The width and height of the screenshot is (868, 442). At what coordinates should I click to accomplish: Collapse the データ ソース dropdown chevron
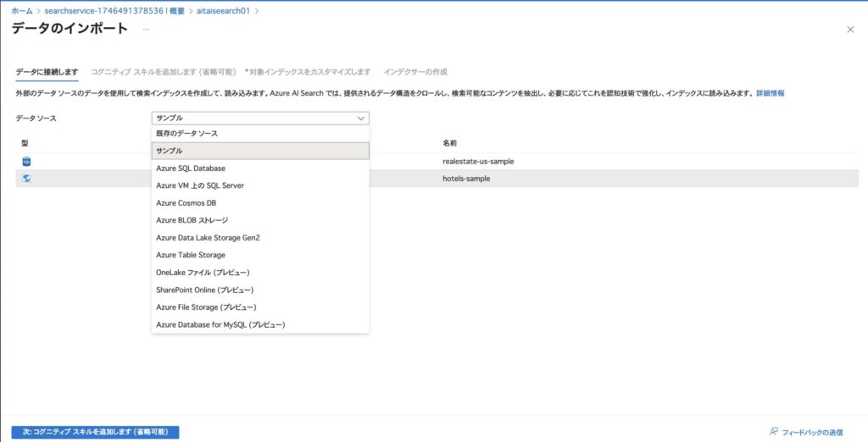pos(361,118)
